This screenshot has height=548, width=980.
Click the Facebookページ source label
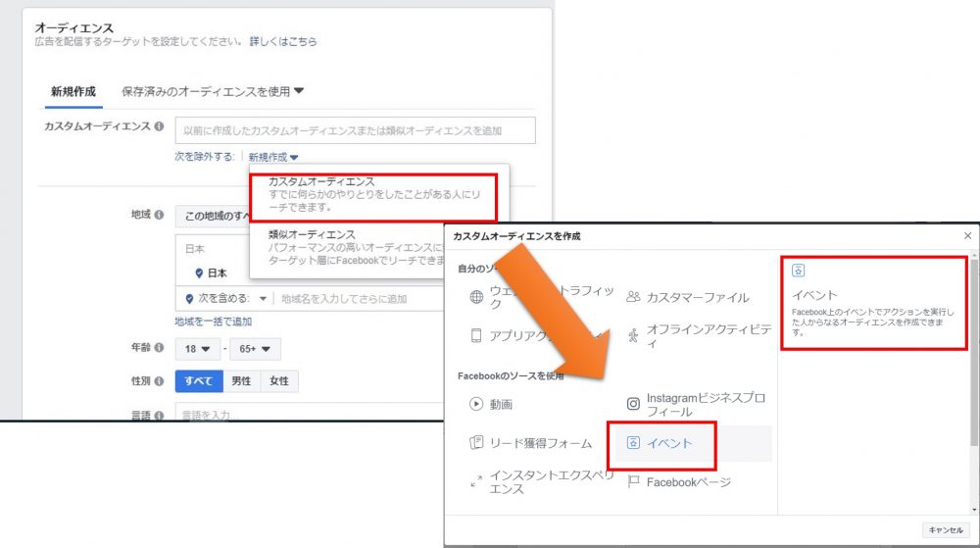point(688,482)
